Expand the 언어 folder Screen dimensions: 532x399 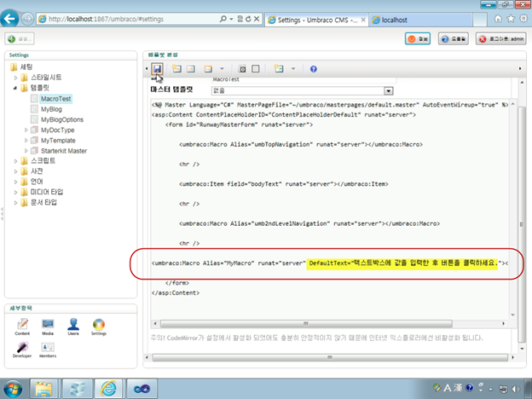coord(15,182)
